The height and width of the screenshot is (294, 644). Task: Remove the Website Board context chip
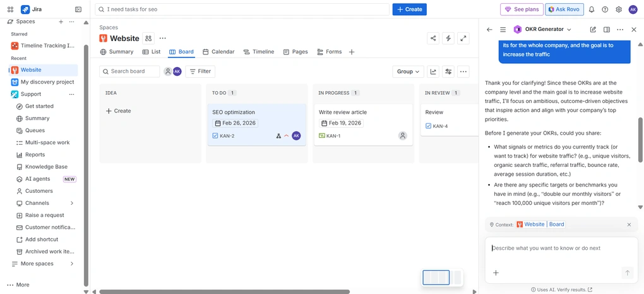[x=629, y=224]
